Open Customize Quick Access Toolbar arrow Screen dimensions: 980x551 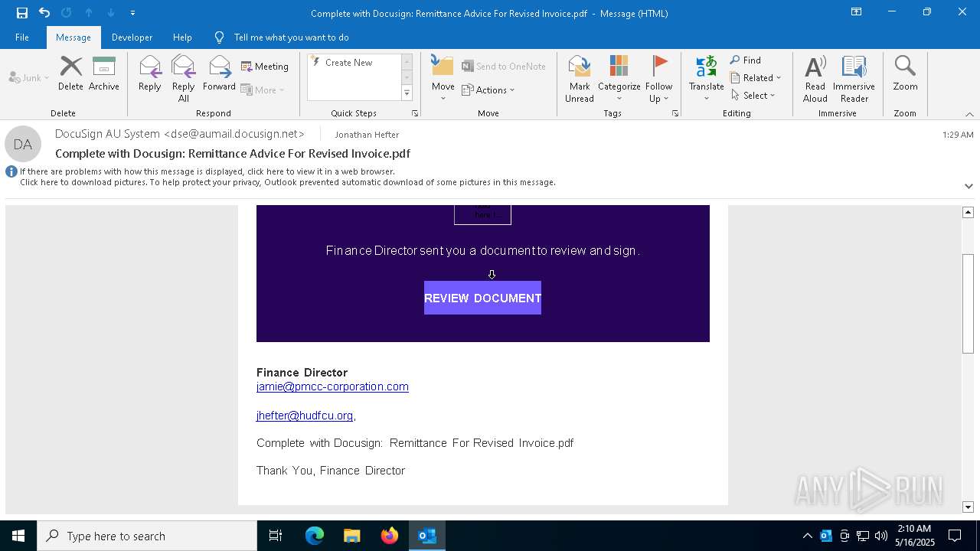(x=132, y=13)
